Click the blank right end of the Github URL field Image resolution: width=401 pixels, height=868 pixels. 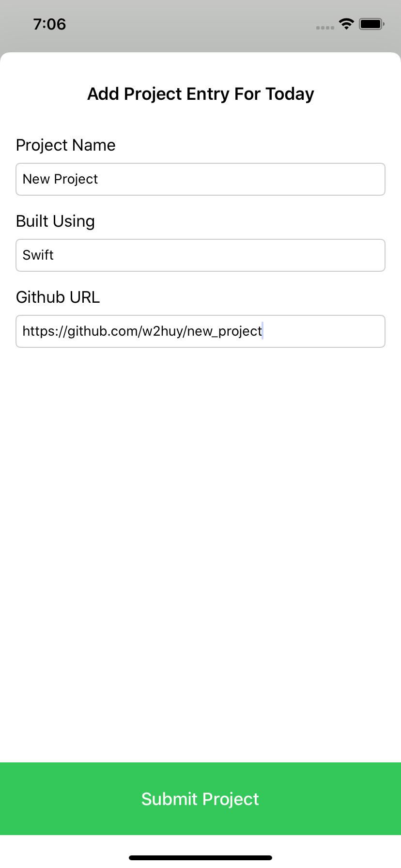pos(324,331)
